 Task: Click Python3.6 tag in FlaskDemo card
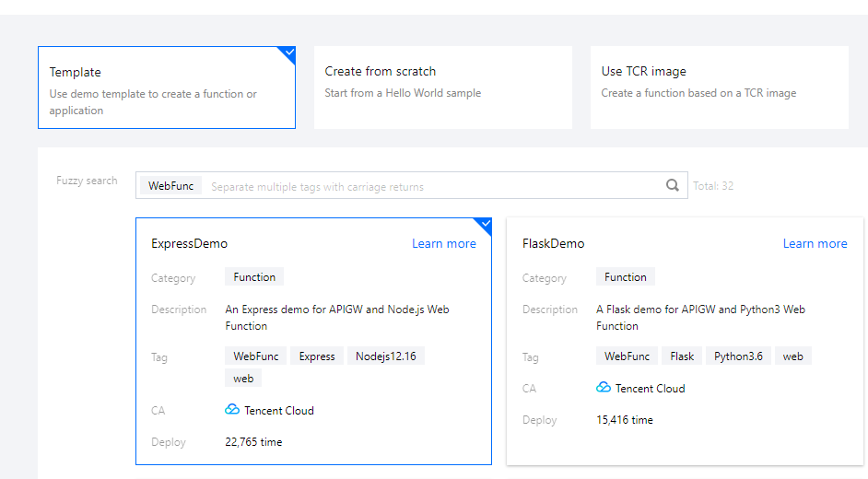pyautogui.click(x=738, y=356)
